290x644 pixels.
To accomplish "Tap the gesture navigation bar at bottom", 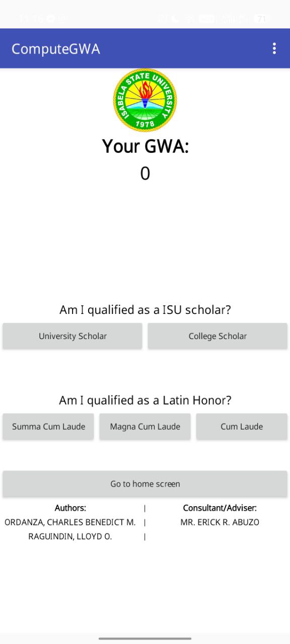I will click(144, 638).
